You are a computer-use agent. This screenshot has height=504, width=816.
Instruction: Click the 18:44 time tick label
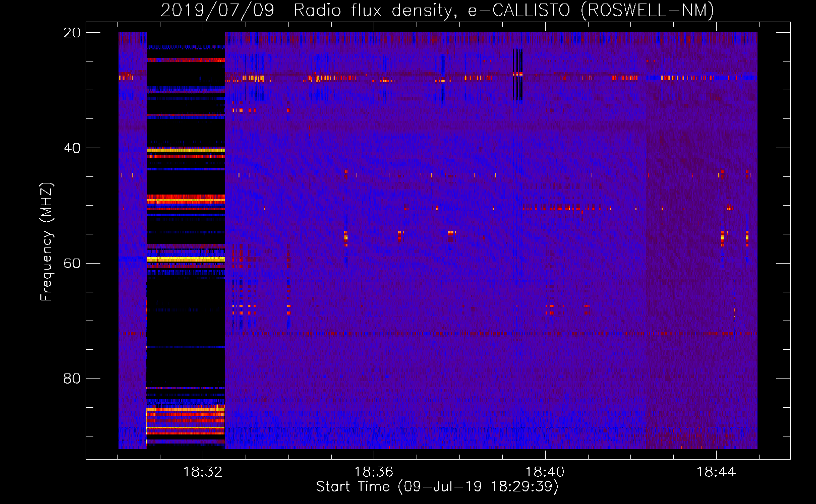716,472
